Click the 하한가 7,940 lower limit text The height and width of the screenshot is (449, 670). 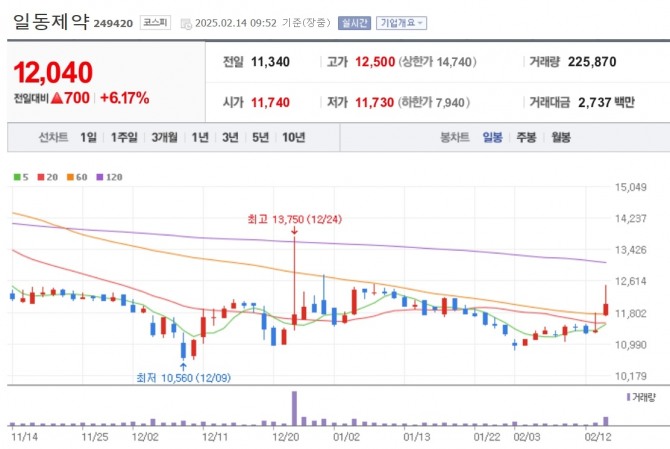[434, 103]
